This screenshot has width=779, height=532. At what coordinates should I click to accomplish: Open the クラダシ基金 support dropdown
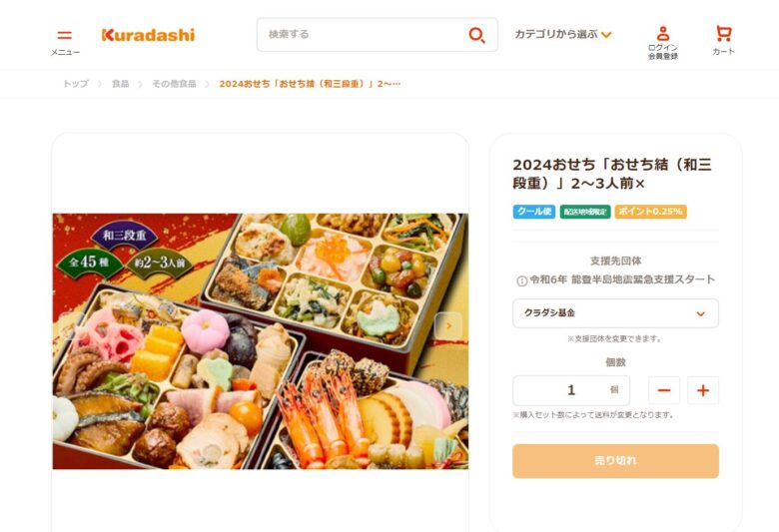pos(615,313)
